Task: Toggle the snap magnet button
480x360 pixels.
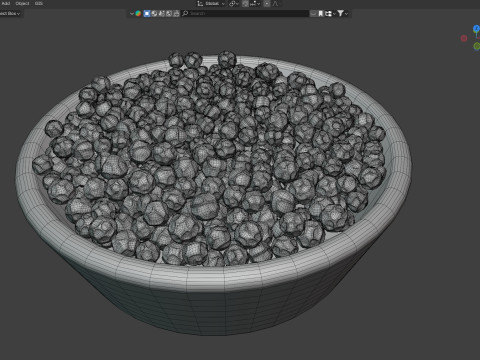Action: (x=245, y=4)
